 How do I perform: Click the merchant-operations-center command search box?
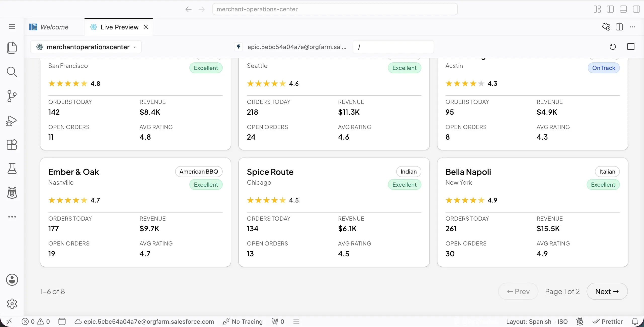(335, 9)
